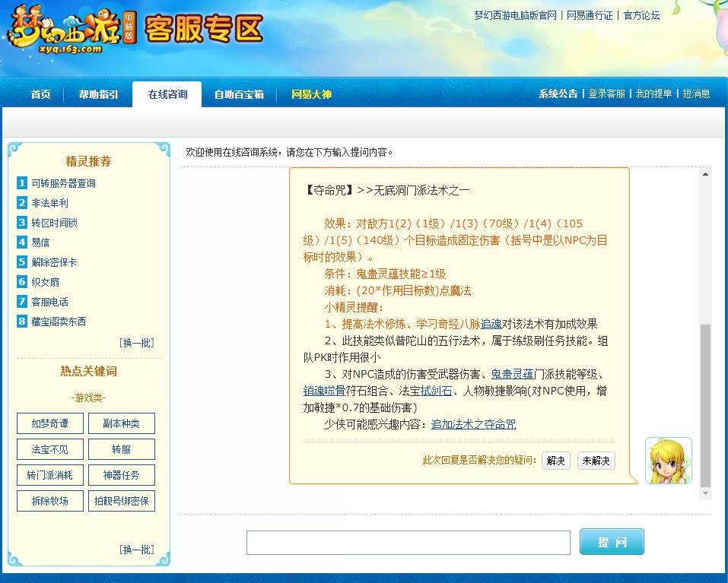This screenshot has height=583, width=728.
Task: Click keyword button 法宝不见
Action: pos(50,449)
